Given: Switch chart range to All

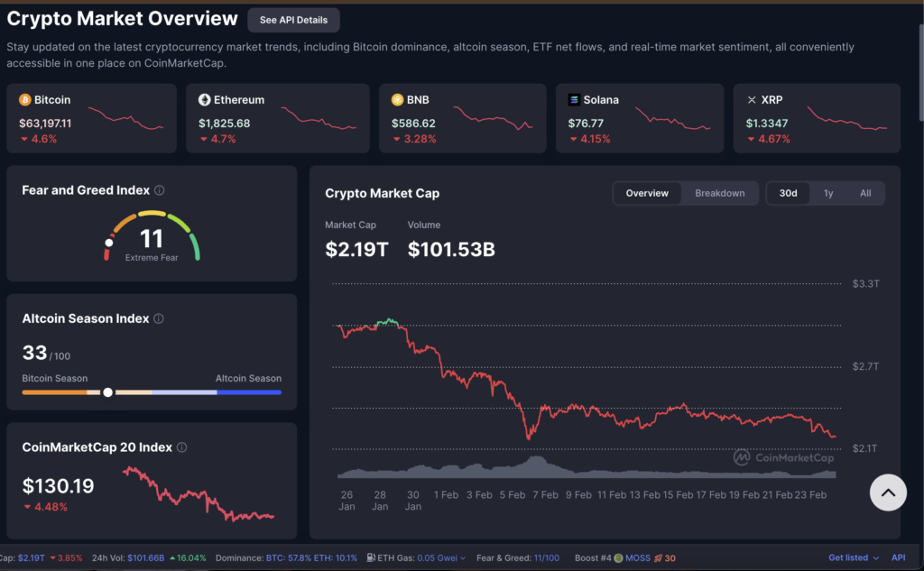Looking at the screenshot, I should point(865,193).
